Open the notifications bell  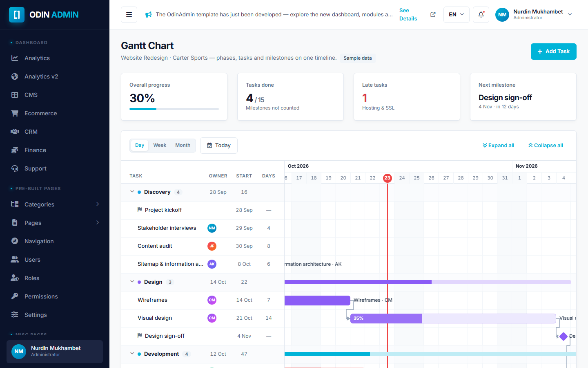(481, 15)
